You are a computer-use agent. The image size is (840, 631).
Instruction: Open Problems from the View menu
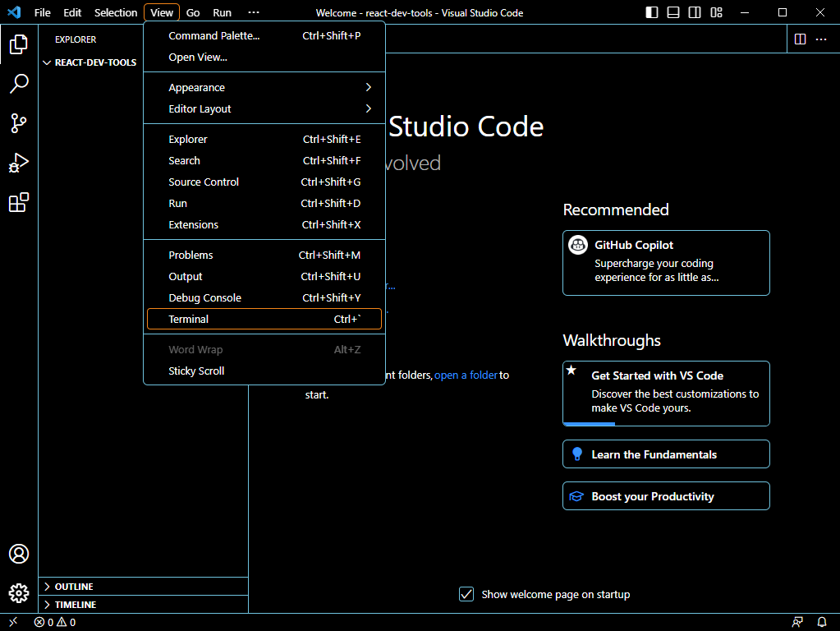264,256
